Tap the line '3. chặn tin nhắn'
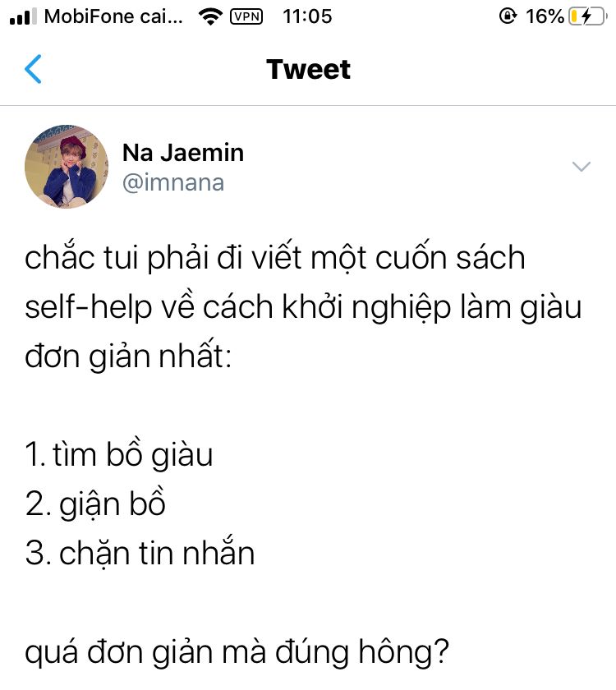The image size is (616, 690). pyautogui.click(x=140, y=552)
